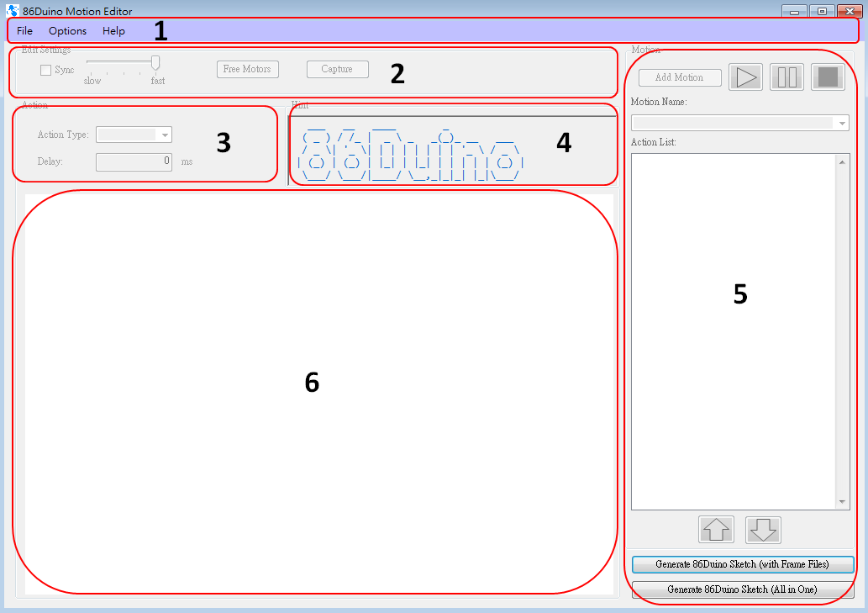The height and width of the screenshot is (613, 868).
Task: Move selected action down with down arrow
Action: pos(763,530)
